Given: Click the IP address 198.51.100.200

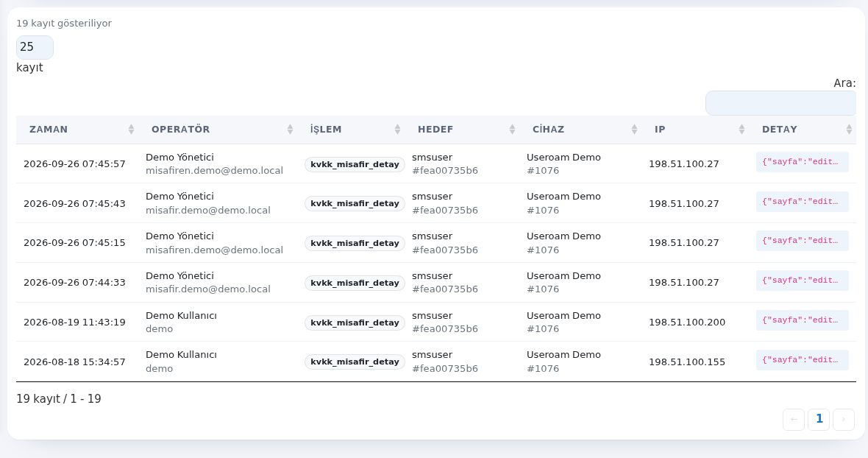Looking at the screenshot, I should [x=687, y=323].
